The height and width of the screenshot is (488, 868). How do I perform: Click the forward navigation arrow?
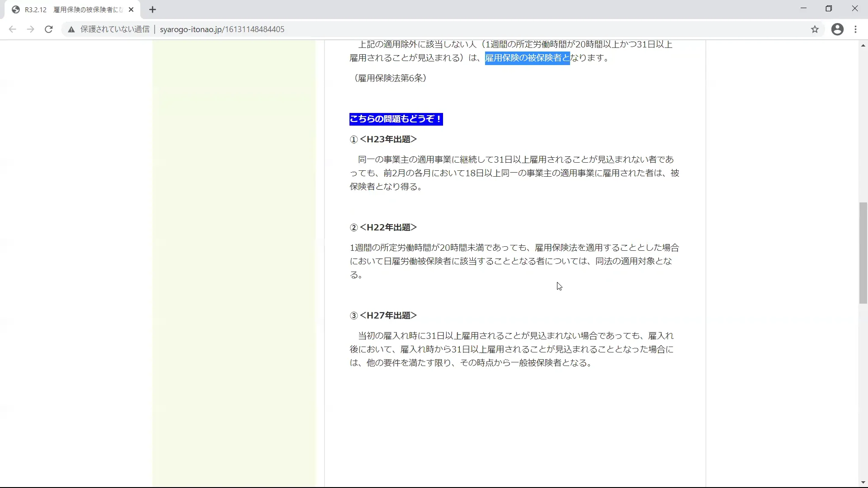tap(30, 29)
